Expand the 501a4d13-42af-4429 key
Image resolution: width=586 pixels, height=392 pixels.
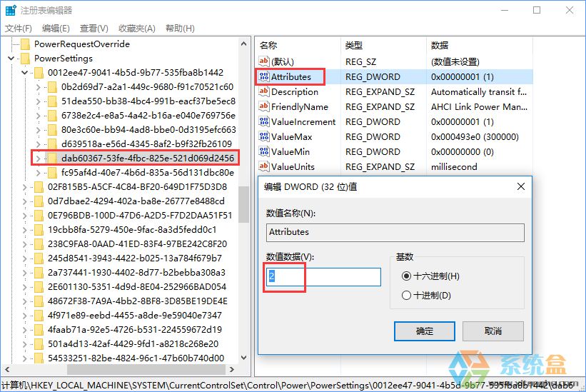point(25,343)
